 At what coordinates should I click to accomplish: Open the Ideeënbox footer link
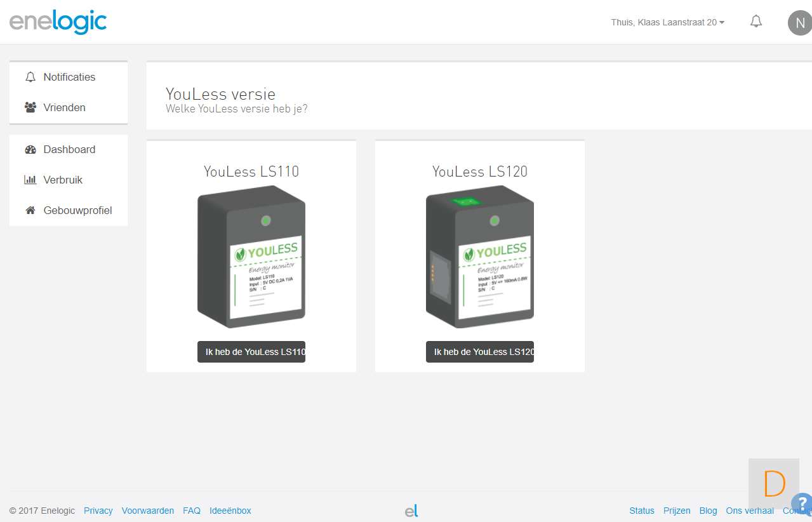[230, 511]
